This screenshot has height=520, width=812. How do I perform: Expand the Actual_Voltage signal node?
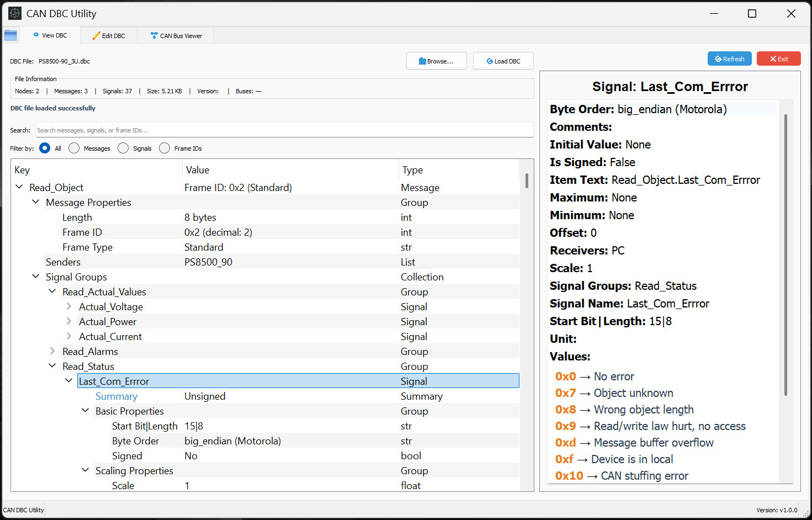point(68,306)
